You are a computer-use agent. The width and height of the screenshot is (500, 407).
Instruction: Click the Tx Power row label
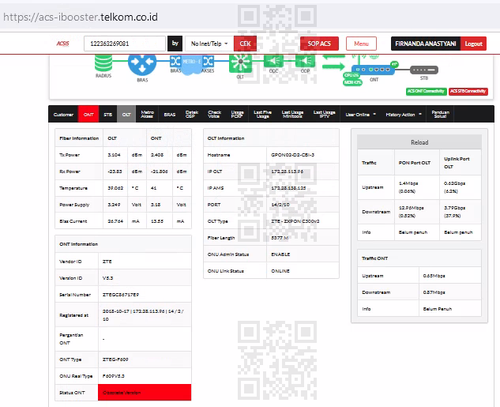tap(69, 155)
